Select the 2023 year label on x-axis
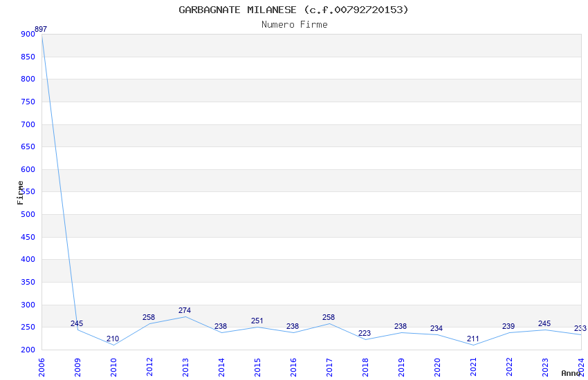Screen dimensions: 588x380 (x=545, y=368)
